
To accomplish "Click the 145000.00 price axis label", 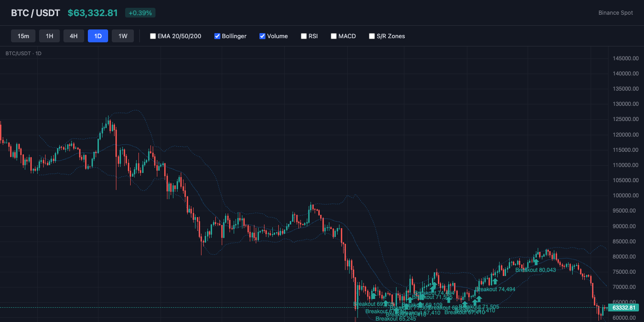I will (x=626, y=58).
